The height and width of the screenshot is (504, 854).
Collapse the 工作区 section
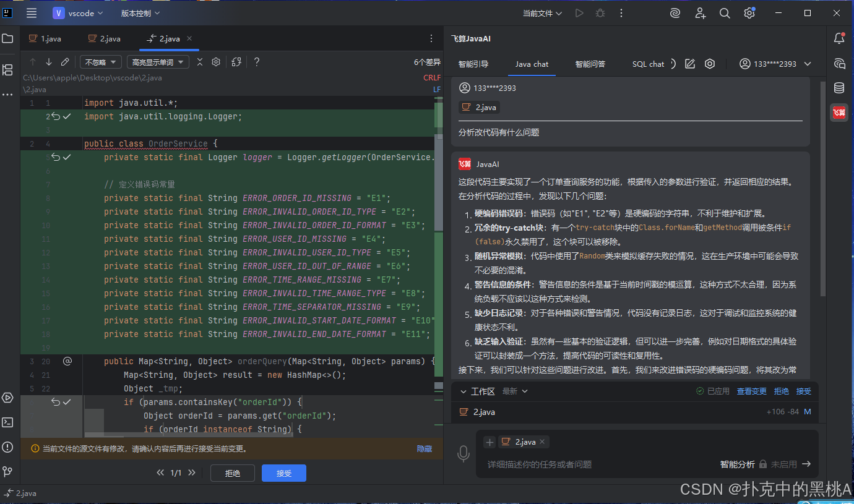463,391
